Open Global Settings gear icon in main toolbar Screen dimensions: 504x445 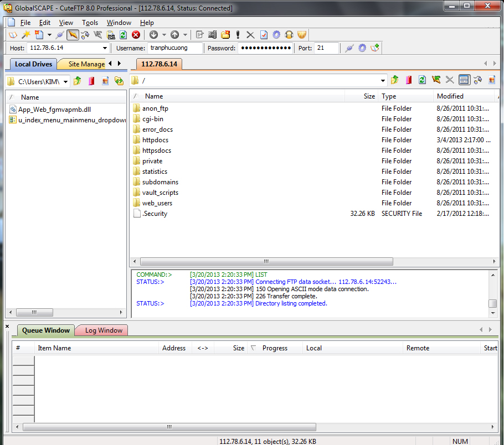pos(276,35)
